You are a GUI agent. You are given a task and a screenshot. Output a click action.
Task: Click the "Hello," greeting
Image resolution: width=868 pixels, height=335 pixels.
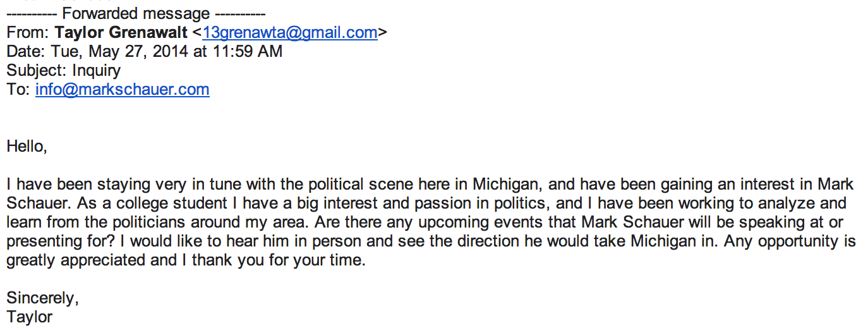(x=27, y=146)
